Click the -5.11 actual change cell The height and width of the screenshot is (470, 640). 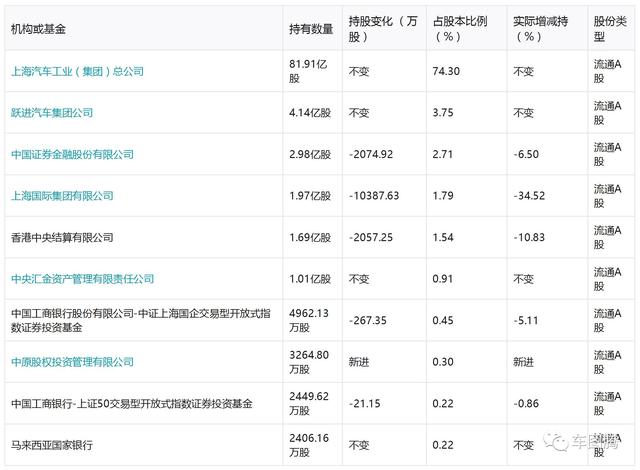[526, 320]
